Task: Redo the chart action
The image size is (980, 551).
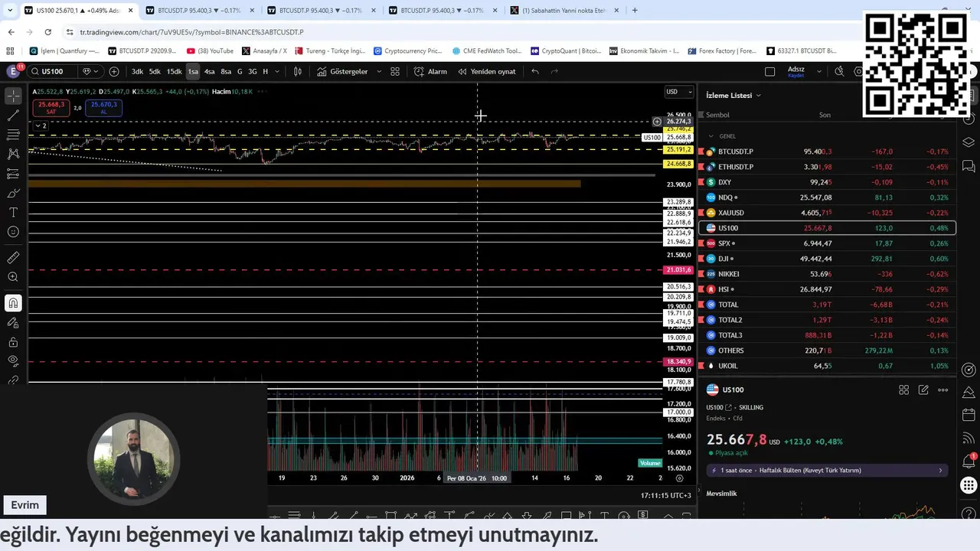Action: tap(554, 71)
